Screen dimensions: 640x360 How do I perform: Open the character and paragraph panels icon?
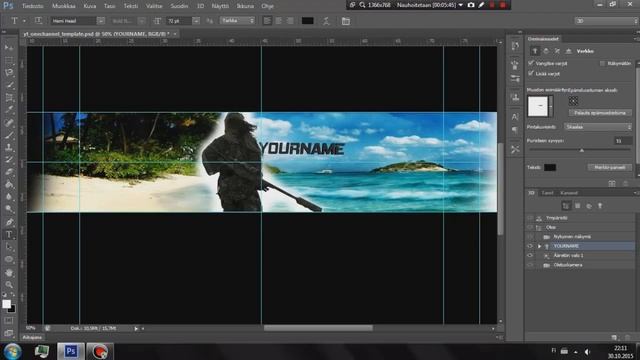pyautogui.click(x=346, y=21)
